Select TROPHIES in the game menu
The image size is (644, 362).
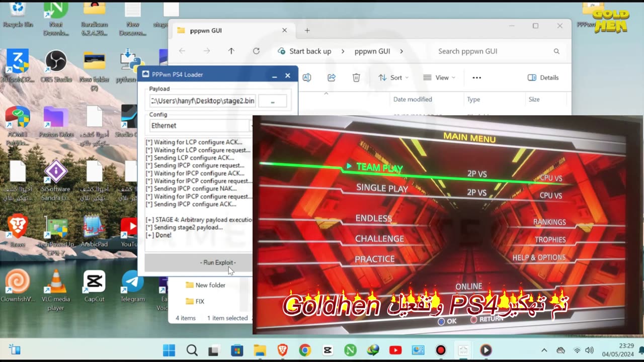point(550,240)
